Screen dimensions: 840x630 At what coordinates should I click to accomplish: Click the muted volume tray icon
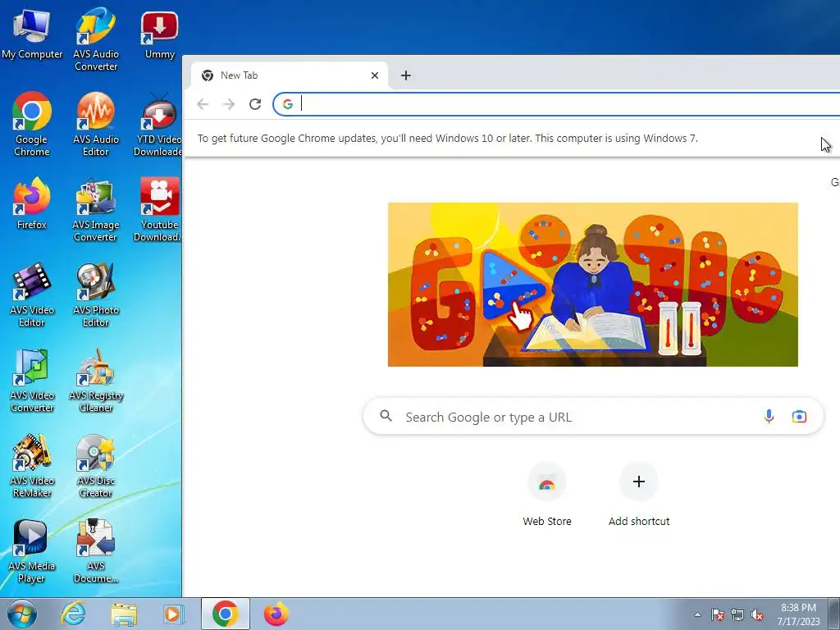coord(757,614)
